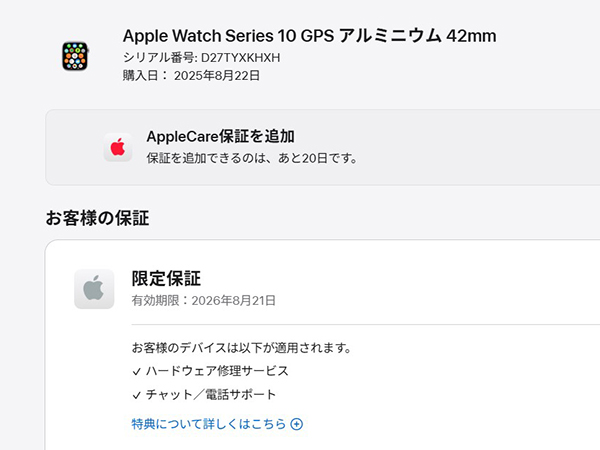Click the Apple Watch Series 10 GPS product title

click(309, 36)
